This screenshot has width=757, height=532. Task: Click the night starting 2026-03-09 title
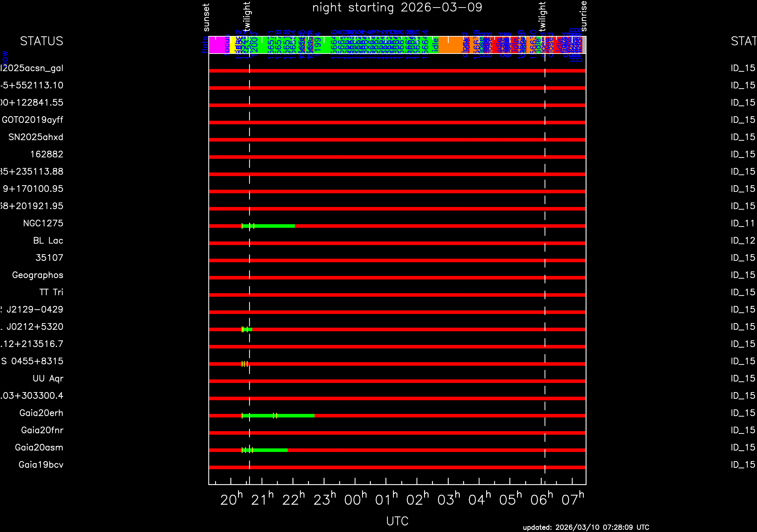coord(397,8)
